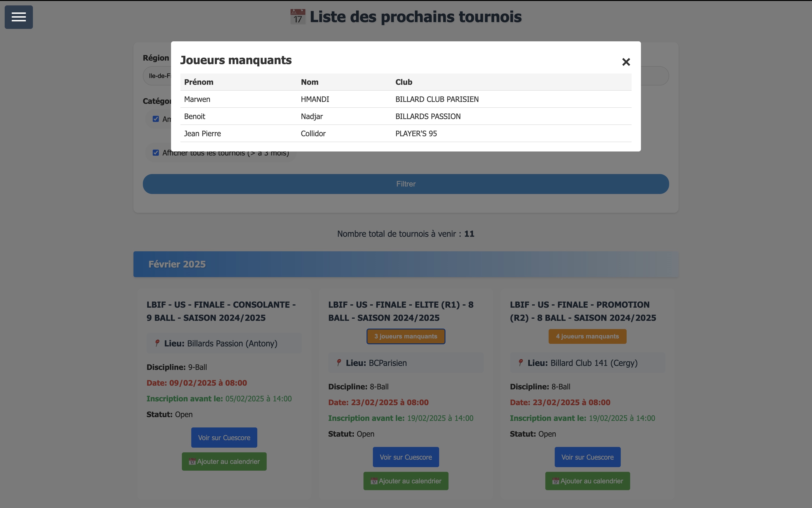Toggle the first category checkbox

[156, 119]
